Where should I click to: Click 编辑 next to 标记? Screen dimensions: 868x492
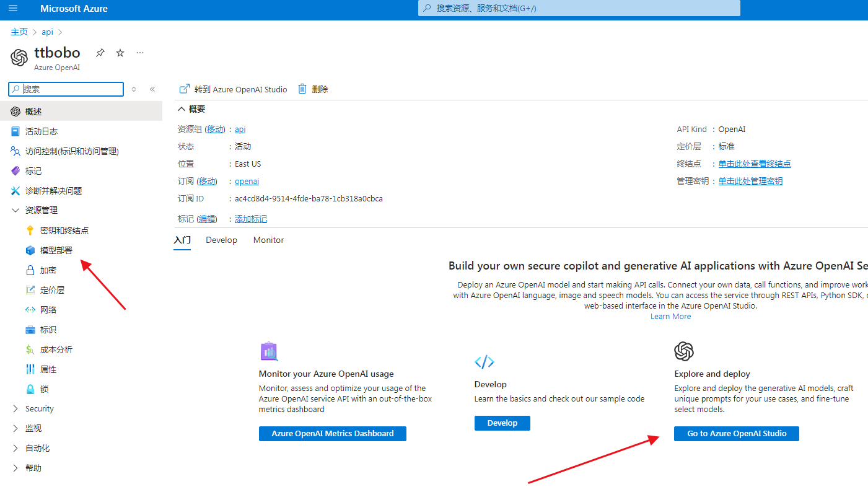207,219
